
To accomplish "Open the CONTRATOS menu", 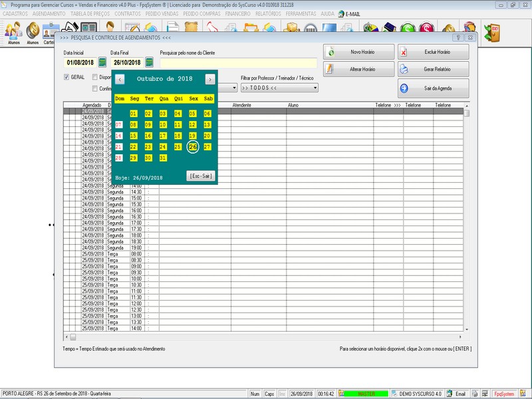I will (x=127, y=14).
